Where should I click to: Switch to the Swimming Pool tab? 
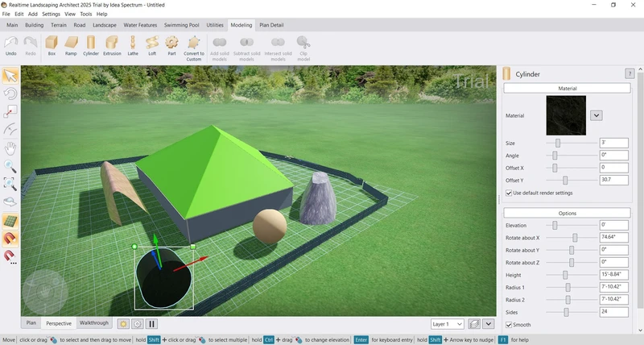pos(182,25)
